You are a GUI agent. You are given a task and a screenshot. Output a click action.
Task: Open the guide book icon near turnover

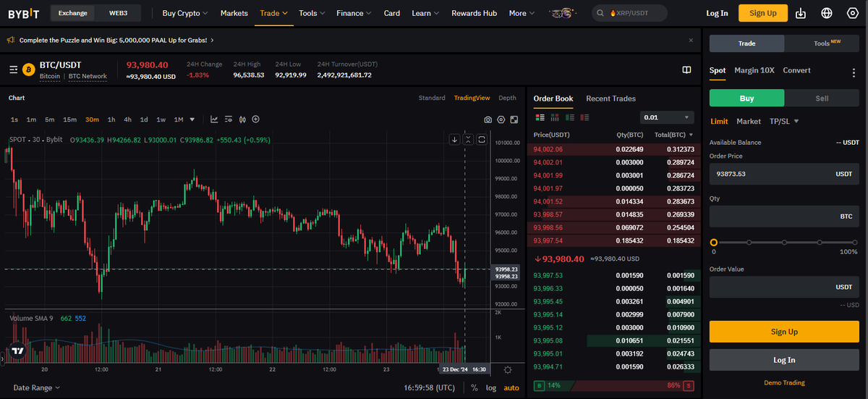pyautogui.click(x=686, y=70)
